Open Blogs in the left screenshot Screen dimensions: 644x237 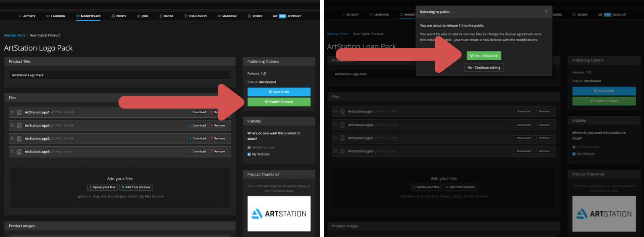166,16
